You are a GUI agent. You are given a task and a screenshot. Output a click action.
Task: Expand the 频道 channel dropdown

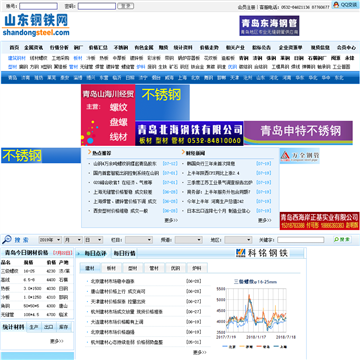[x=189, y=240]
